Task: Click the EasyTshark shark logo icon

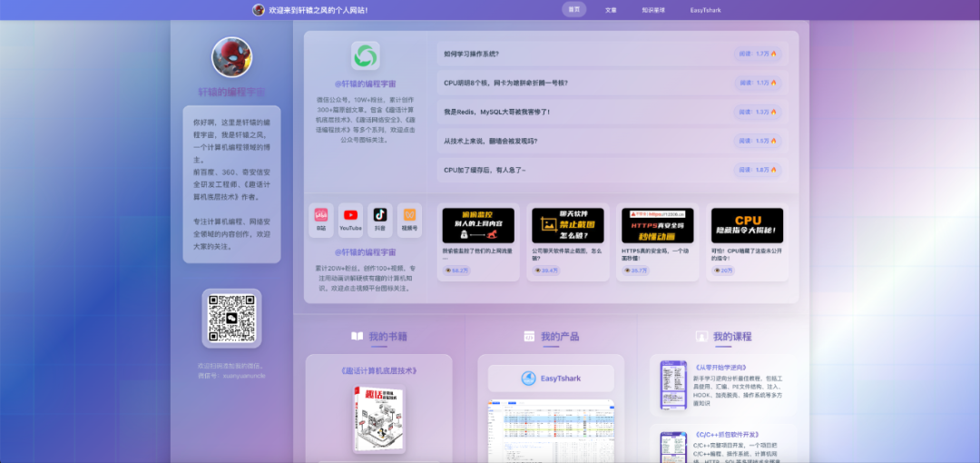Action: coord(528,379)
